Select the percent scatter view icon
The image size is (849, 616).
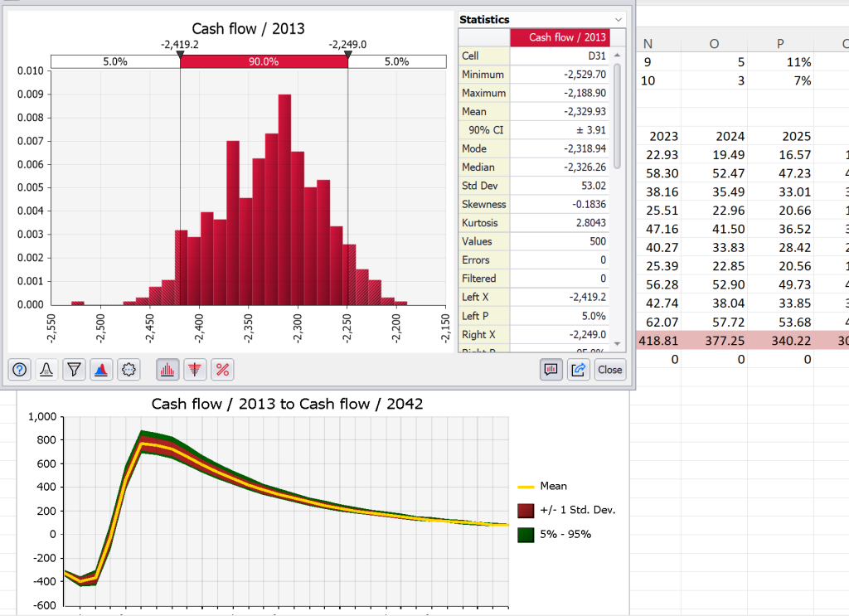(222, 370)
